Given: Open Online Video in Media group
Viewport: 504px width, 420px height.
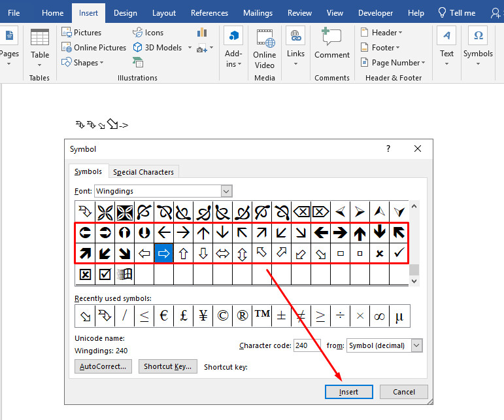Looking at the screenshot, I should click(265, 49).
